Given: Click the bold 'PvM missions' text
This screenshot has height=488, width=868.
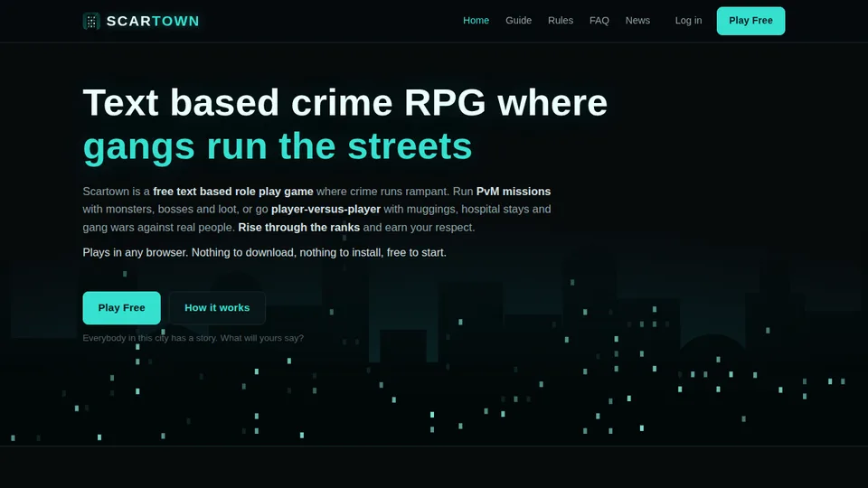Looking at the screenshot, I should [x=514, y=192].
